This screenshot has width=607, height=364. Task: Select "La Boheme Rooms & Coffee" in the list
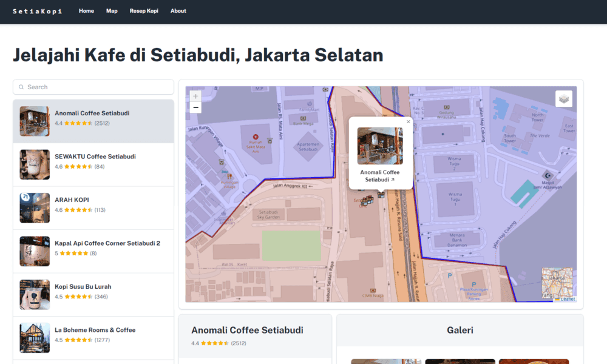[95, 329]
